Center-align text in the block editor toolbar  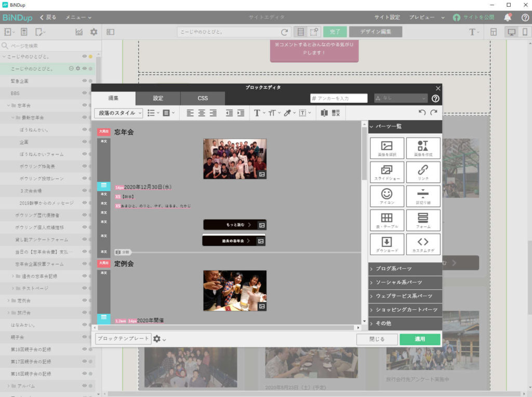point(202,113)
